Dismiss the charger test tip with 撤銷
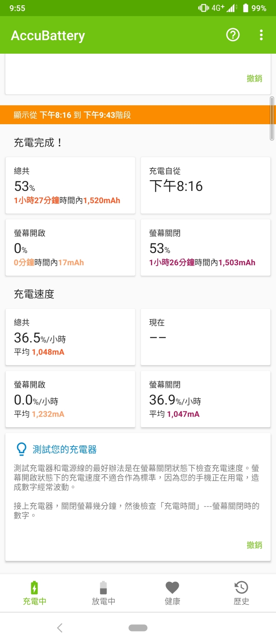276x644 pixels. (x=255, y=545)
